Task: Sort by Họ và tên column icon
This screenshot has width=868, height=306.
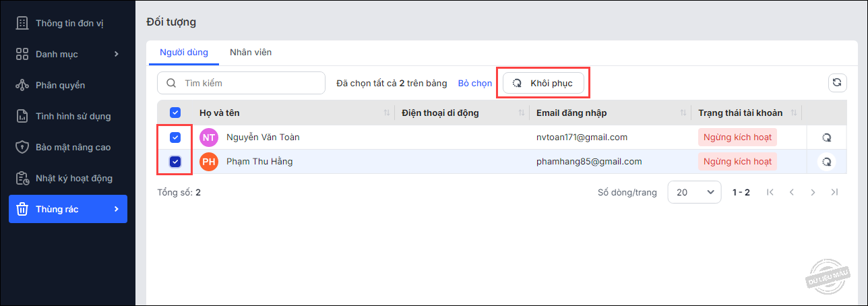Action: (387, 113)
